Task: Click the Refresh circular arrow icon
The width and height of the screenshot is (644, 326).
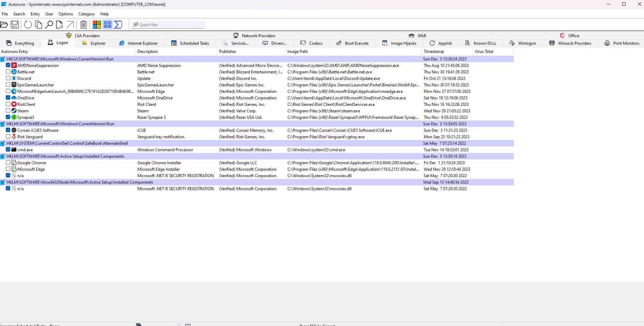Action: 28,25
